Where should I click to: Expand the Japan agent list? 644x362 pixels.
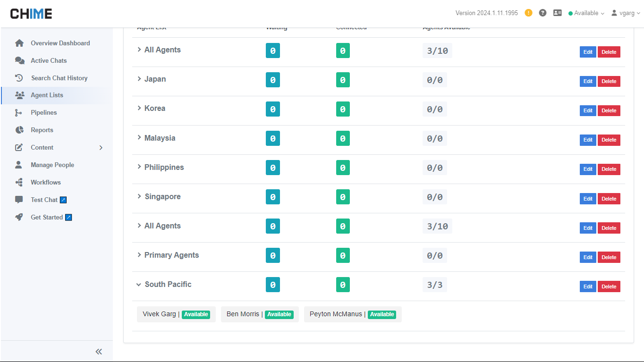(x=139, y=79)
